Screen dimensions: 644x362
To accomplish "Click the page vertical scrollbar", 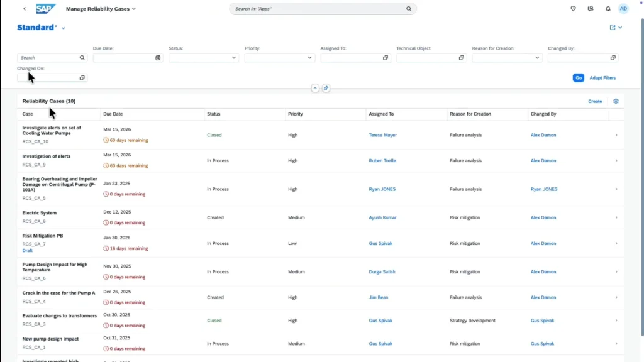I will pos(641,177).
